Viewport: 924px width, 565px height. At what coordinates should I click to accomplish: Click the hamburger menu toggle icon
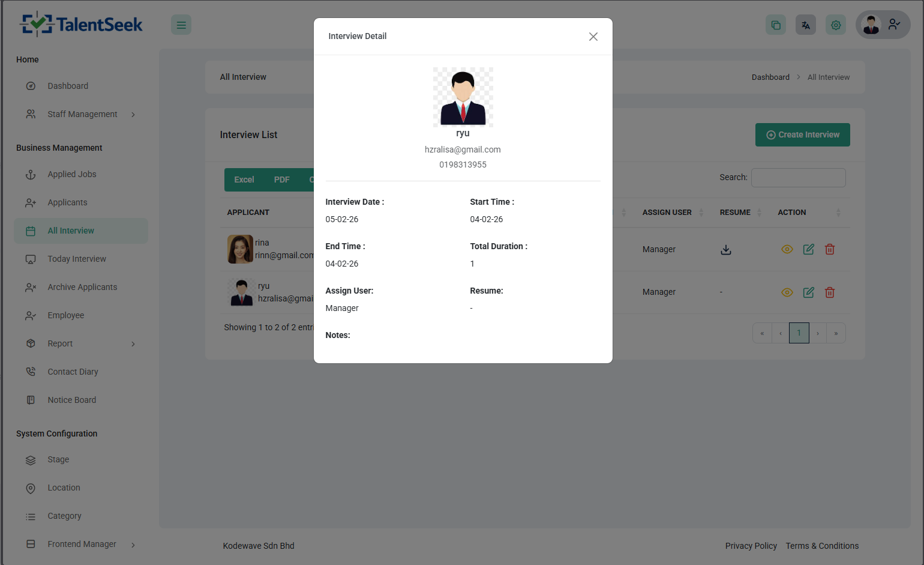click(181, 25)
